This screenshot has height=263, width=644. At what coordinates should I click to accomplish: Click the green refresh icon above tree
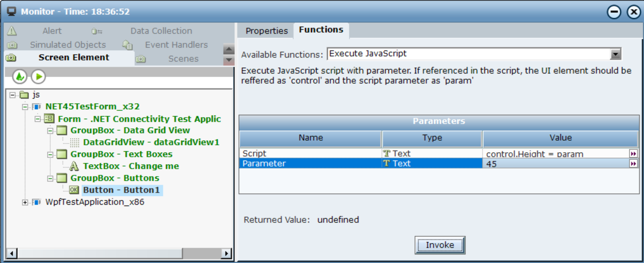[20, 77]
